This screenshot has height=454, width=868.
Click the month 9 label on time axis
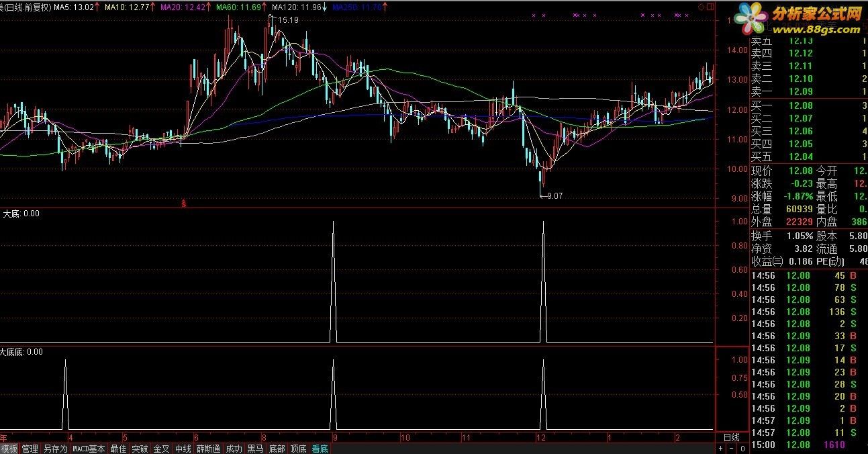click(x=335, y=437)
